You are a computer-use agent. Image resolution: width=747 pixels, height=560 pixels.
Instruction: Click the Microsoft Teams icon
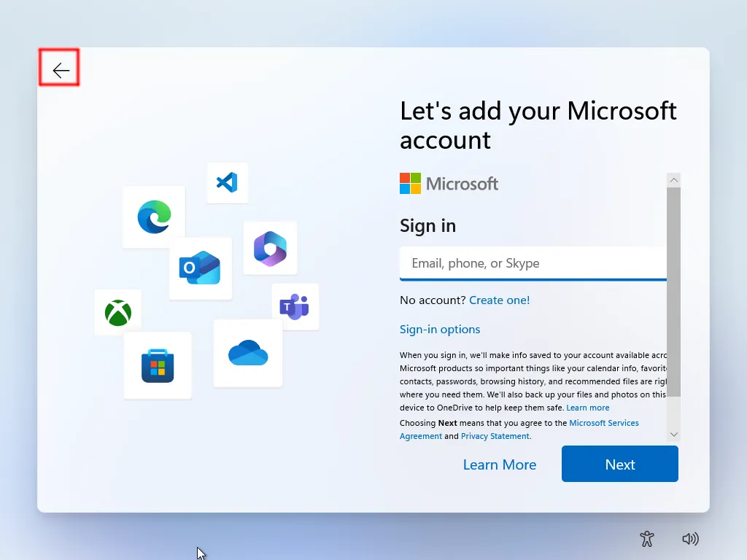(x=295, y=306)
